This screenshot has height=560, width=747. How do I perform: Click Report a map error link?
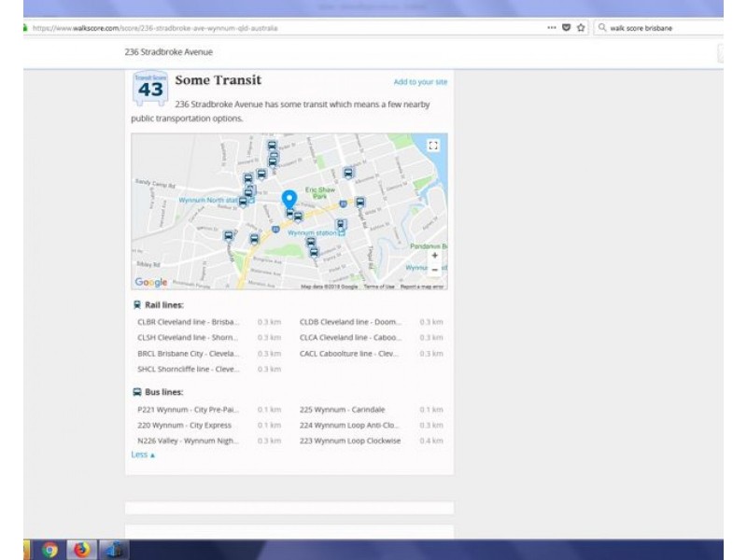coord(422,287)
